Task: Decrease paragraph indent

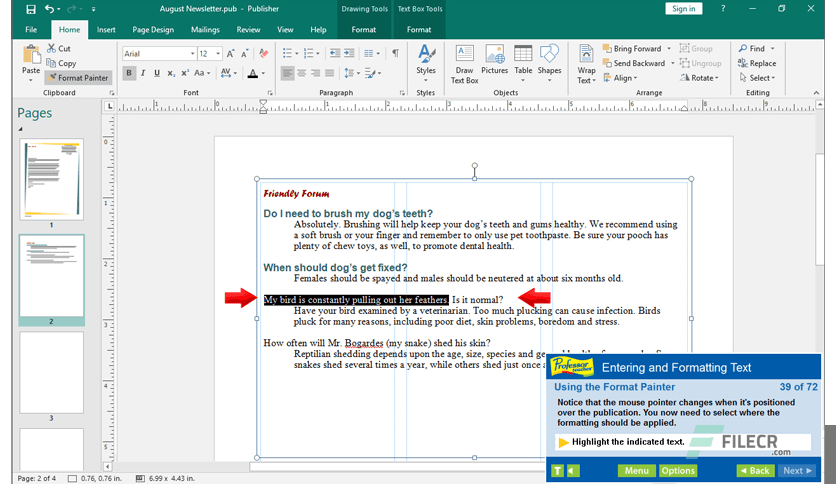Action: pyautogui.click(x=335, y=53)
